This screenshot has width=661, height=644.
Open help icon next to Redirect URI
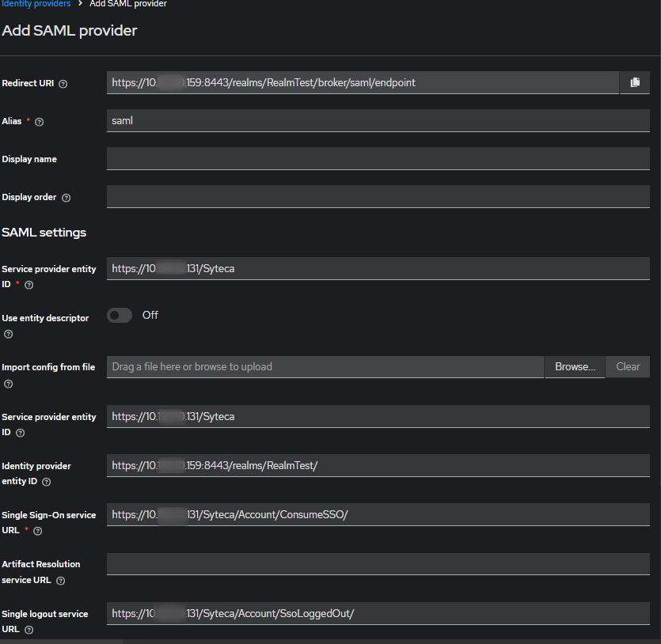[x=63, y=84]
